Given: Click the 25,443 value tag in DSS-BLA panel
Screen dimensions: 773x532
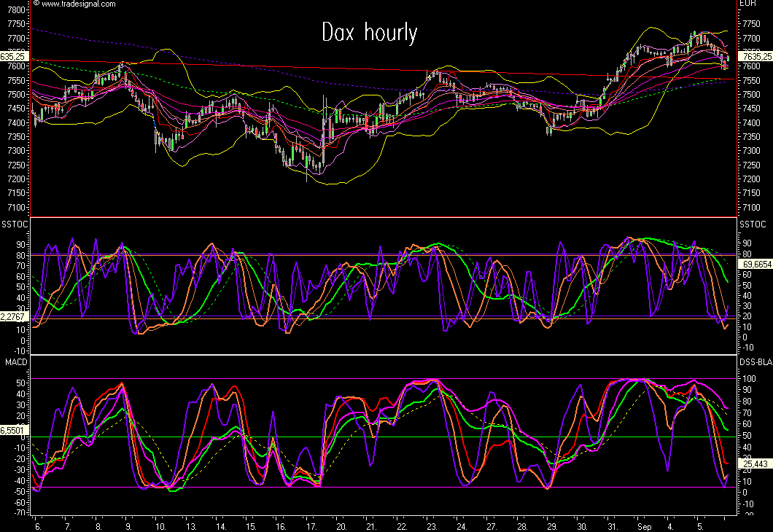Looking at the screenshot, I should [753, 463].
